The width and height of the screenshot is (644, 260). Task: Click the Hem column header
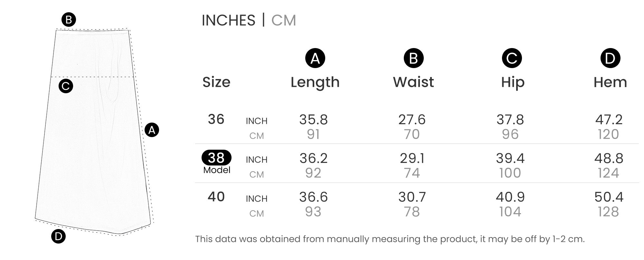pyautogui.click(x=610, y=82)
